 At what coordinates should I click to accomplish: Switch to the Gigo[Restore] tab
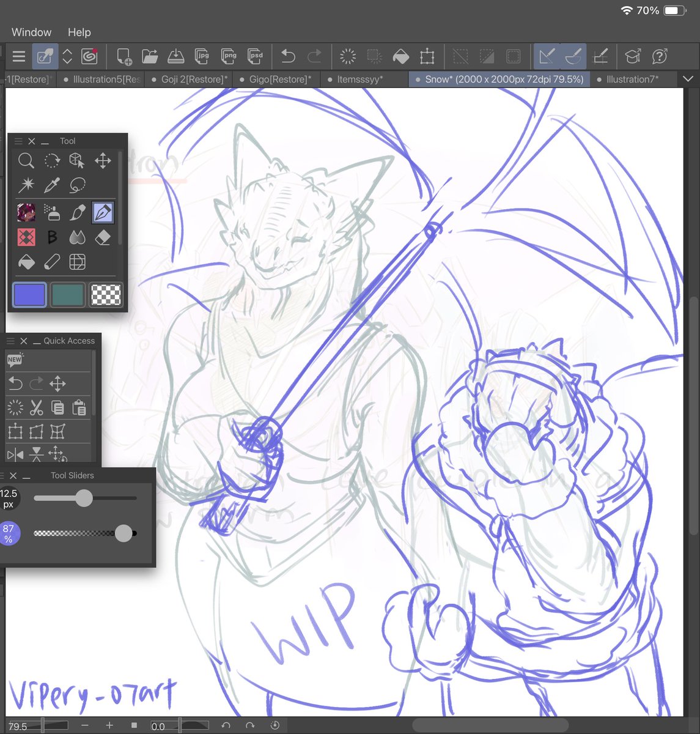(276, 80)
